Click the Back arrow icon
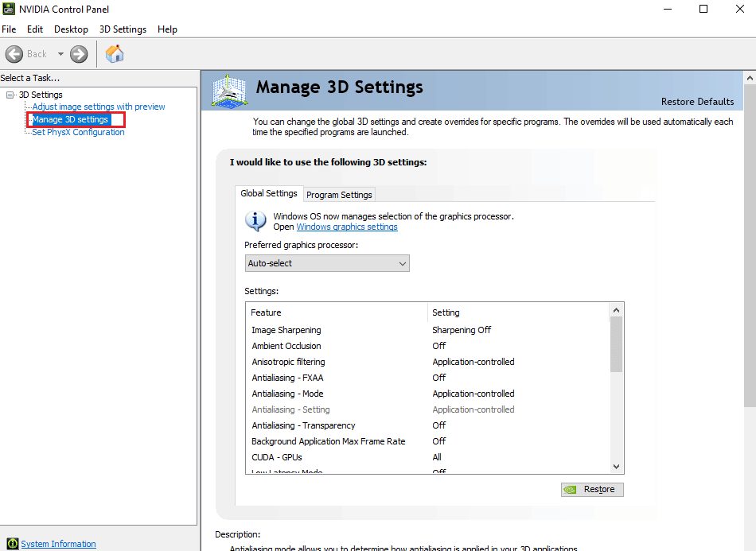 tap(14, 54)
